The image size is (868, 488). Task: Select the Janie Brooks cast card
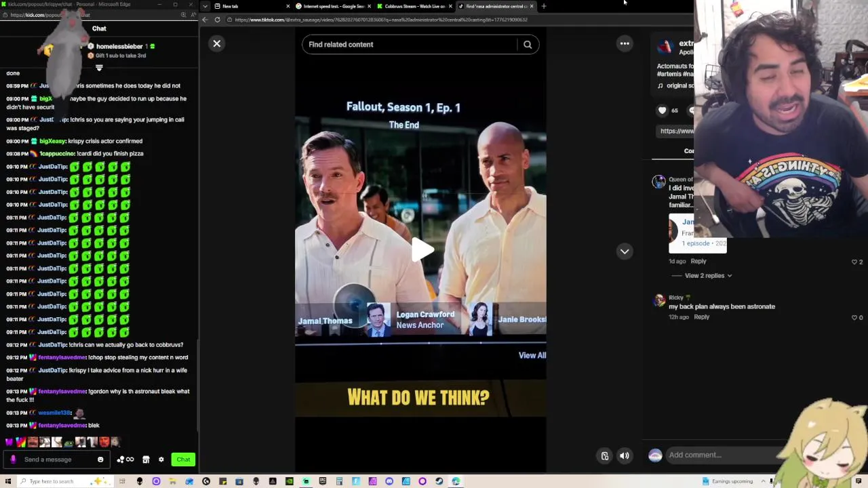click(x=507, y=319)
